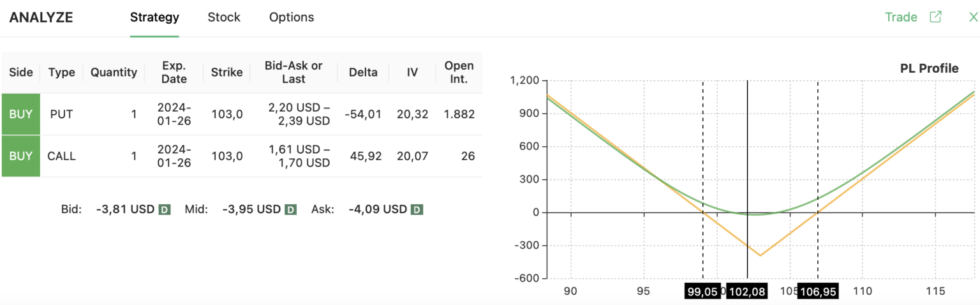Click the Delta column header
The width and height of the screenshot is (980, 305).
click(x=363, y=72)
